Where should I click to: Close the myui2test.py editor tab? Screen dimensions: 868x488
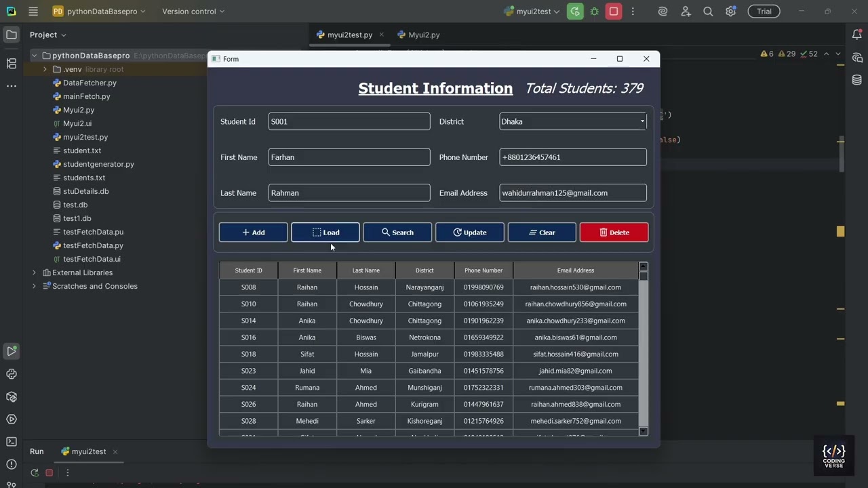click(x=382, y=35)
